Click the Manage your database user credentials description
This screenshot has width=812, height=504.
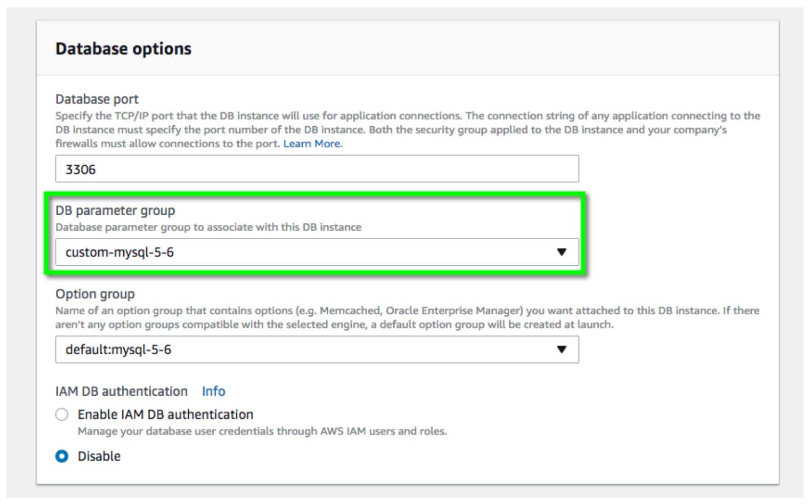[x=262, y=431]
